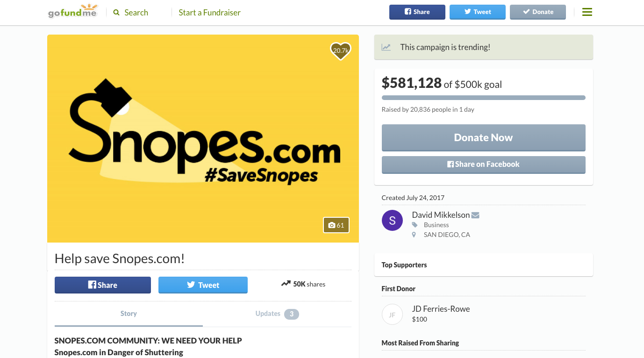Click the heart icon showing 20.7k

click(341, 50)
